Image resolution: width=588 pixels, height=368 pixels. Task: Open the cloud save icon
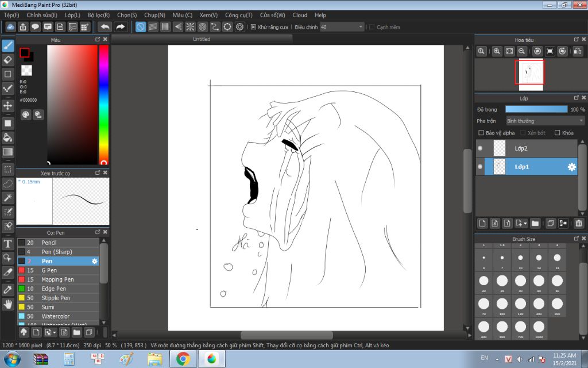[10, 27]
